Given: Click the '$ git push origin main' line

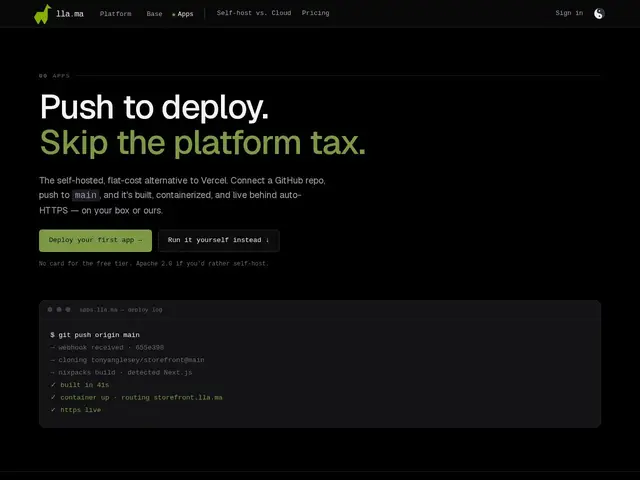Looking at the screenshot, I should point(95,335).
